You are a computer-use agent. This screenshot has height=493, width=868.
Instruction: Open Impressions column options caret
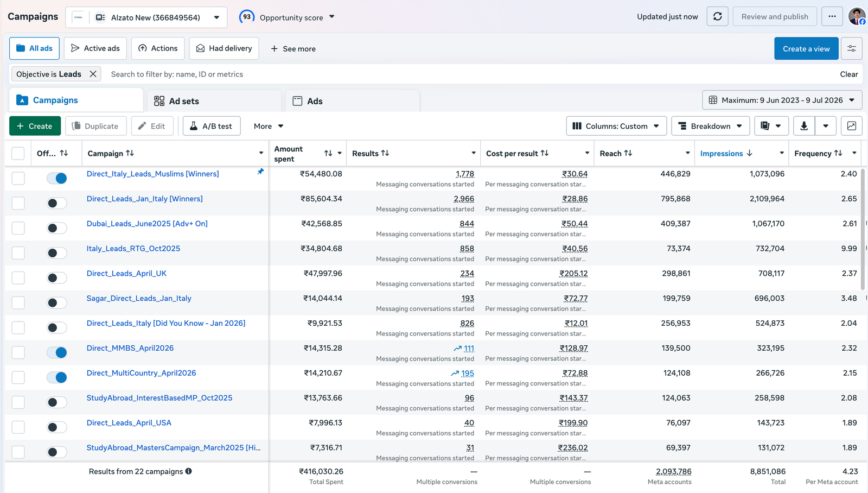pyautogui.click(x=782, y=153)
